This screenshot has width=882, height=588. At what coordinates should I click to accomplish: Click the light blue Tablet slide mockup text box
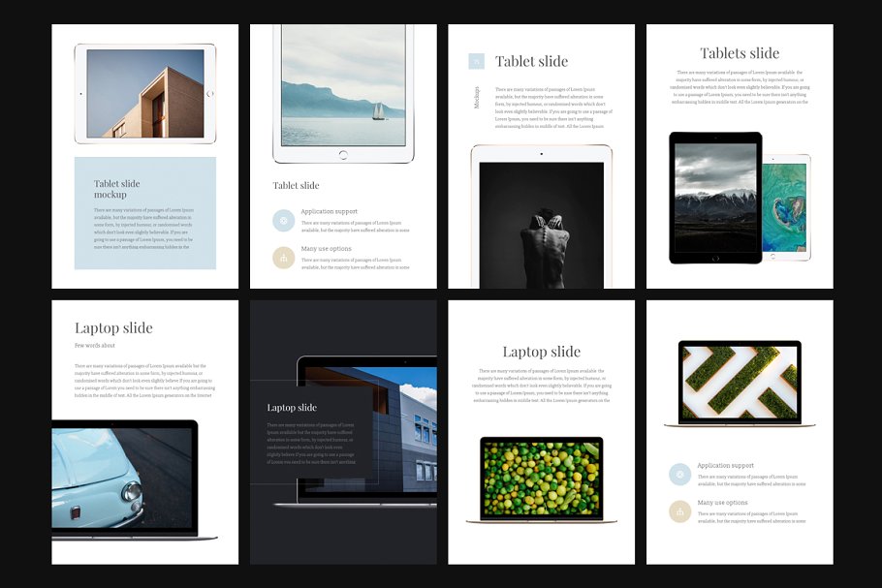(x=145, y=213)
